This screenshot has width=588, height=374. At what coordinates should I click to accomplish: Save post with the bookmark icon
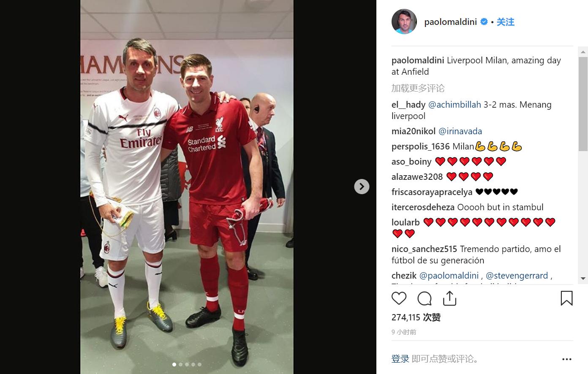coord(566,298)
